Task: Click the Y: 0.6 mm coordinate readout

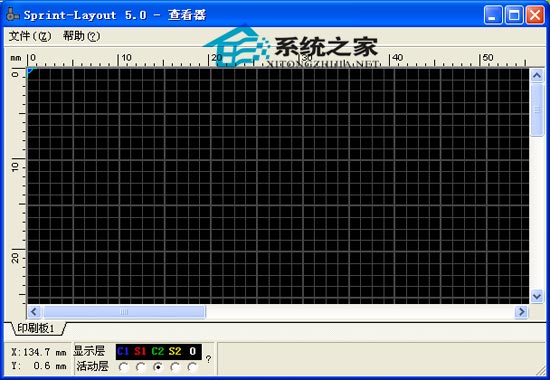Action: 39,366
